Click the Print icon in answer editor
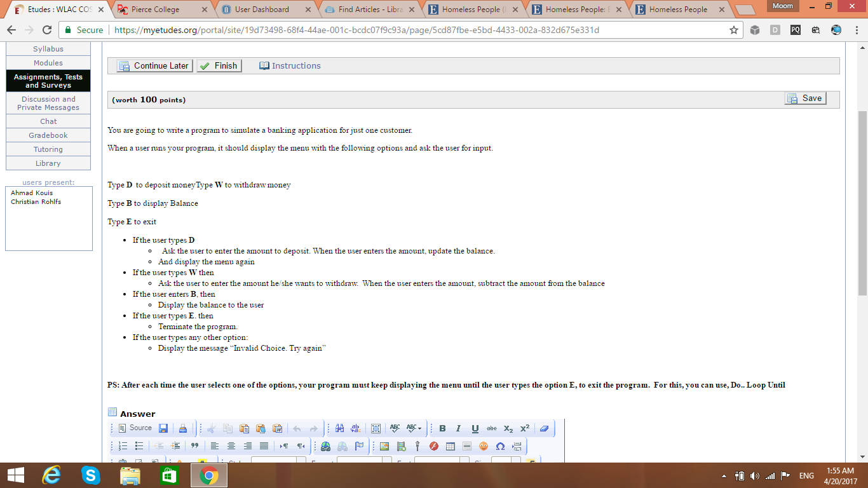 click(x=183, y=428)
